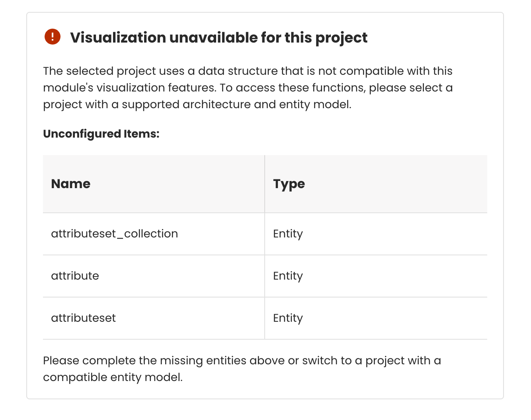Click the Name column header
The height and width of the screenshot is (420, 531).
pos(71,184)
